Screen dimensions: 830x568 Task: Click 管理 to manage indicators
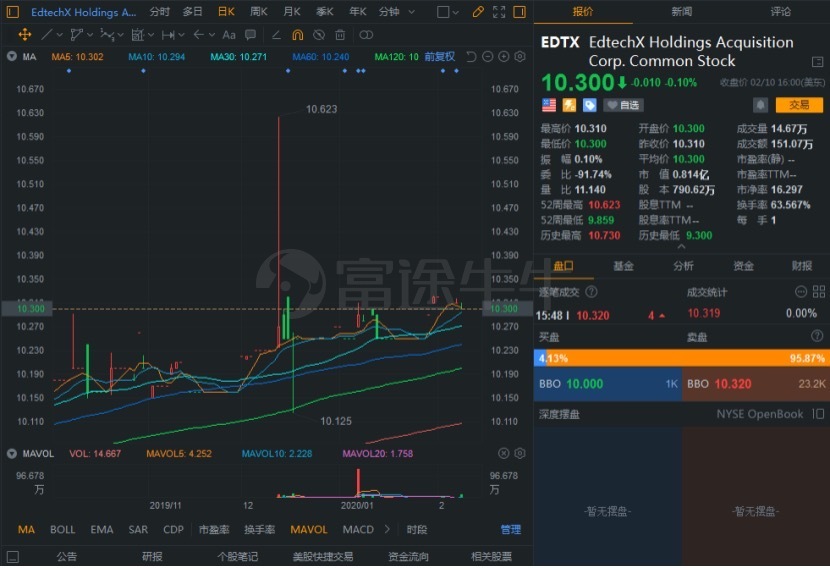(x=511, y=529)
